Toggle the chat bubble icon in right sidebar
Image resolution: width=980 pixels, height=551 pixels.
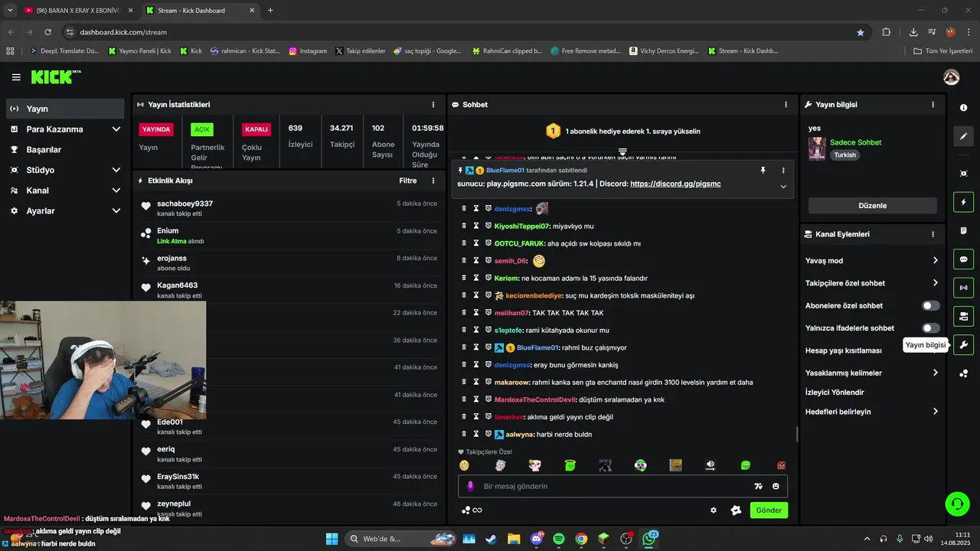(964, 259)
